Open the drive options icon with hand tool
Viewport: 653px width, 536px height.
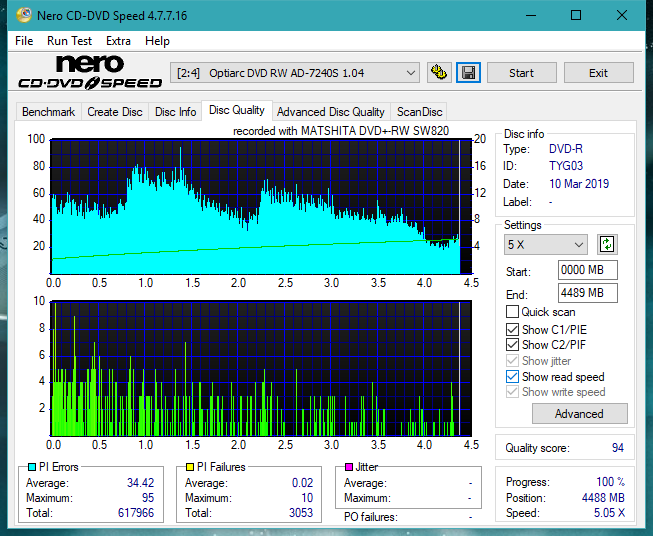pyautogui.click(x=439, y=73)
